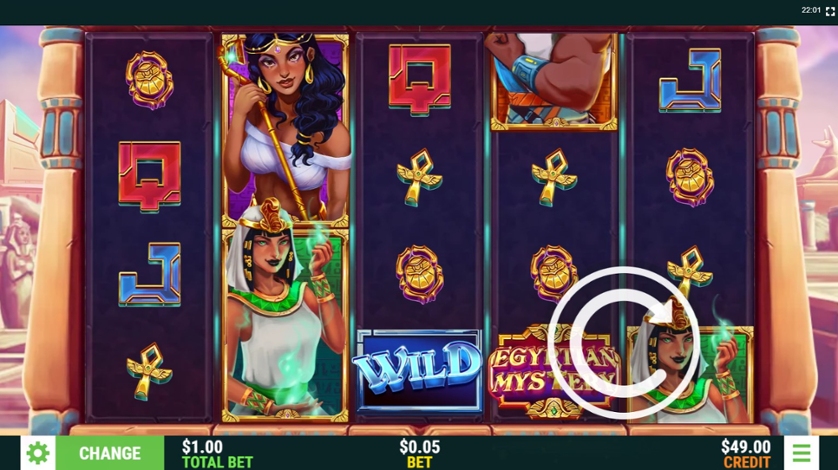Select the red Q on reel one

[x=150, y=175]
